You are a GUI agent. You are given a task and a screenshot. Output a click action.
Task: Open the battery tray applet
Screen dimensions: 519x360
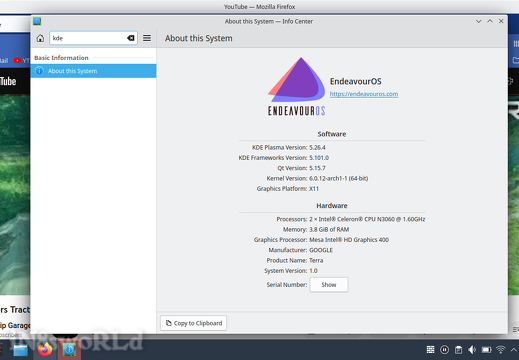pyautogui.click(x=486, y=350)
